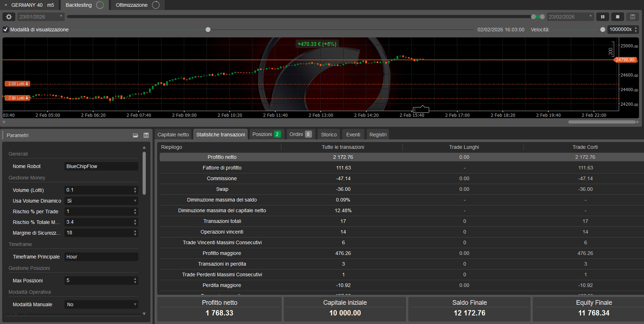644x324 pixels.
Task: Pause the running backtest
Action: click(x=603, y=17)
